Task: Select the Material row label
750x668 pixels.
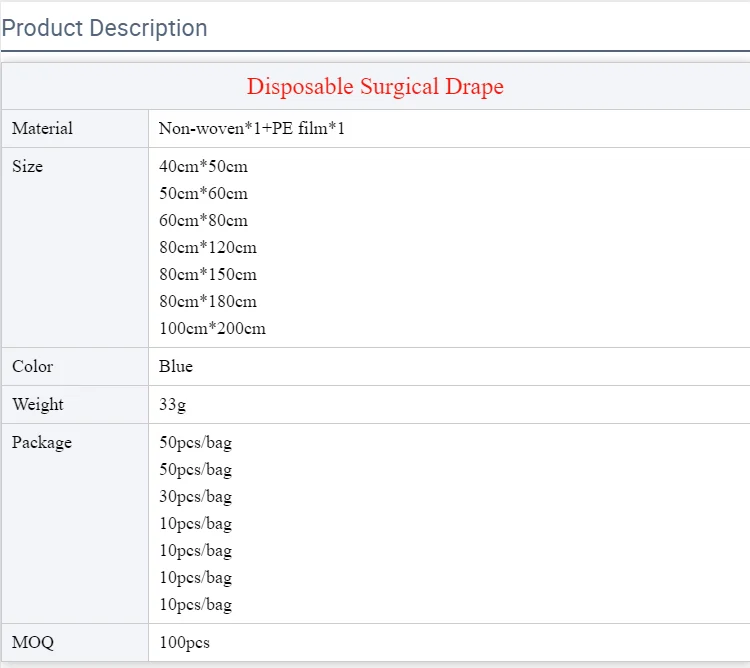Action: (42, 129)
